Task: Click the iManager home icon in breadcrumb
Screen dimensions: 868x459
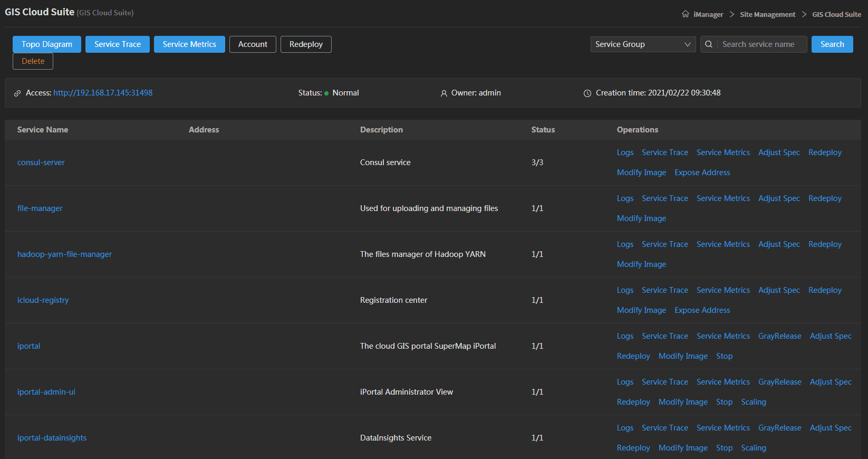Action: (x=685, y=14)
